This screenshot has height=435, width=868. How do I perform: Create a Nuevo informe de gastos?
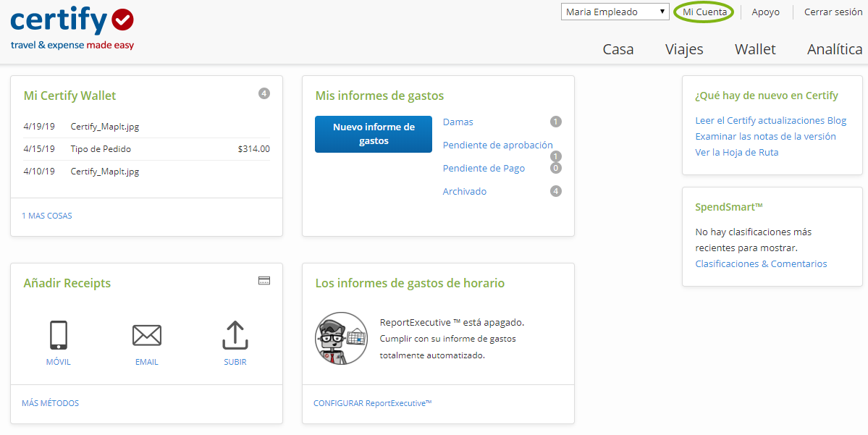[x=374, y=134]
